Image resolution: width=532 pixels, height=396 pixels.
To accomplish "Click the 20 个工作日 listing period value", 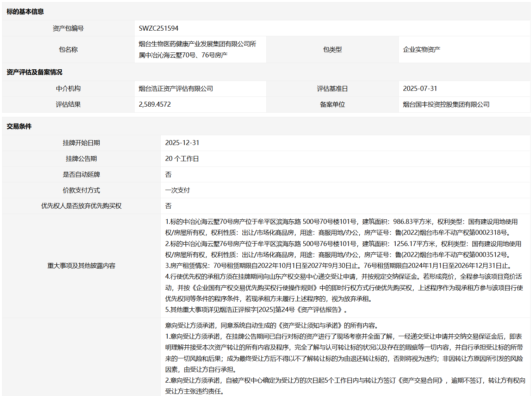I will (x=182, y=159).
